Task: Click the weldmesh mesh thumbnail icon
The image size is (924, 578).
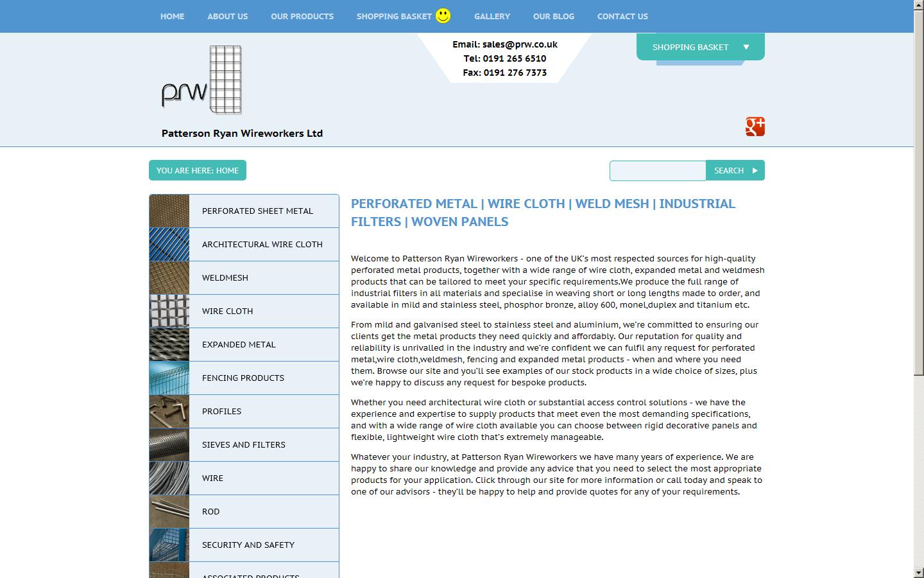Action: [169, 277]
